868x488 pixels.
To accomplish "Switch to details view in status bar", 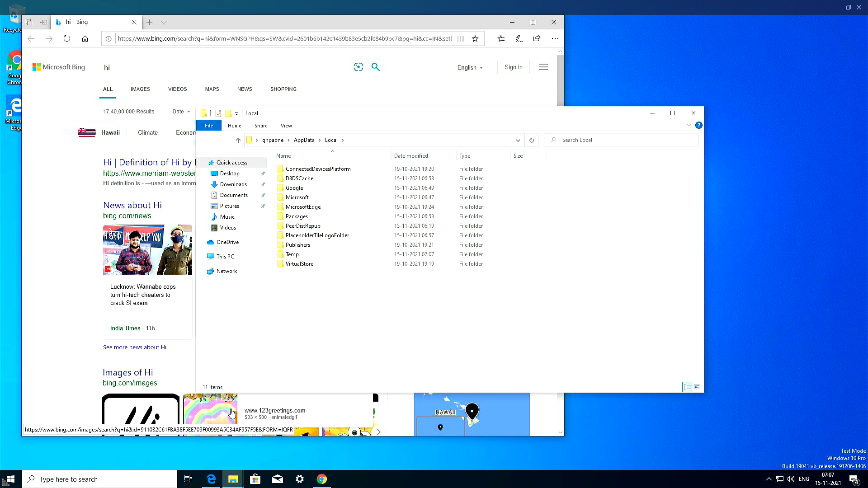I will click(687, 387).
